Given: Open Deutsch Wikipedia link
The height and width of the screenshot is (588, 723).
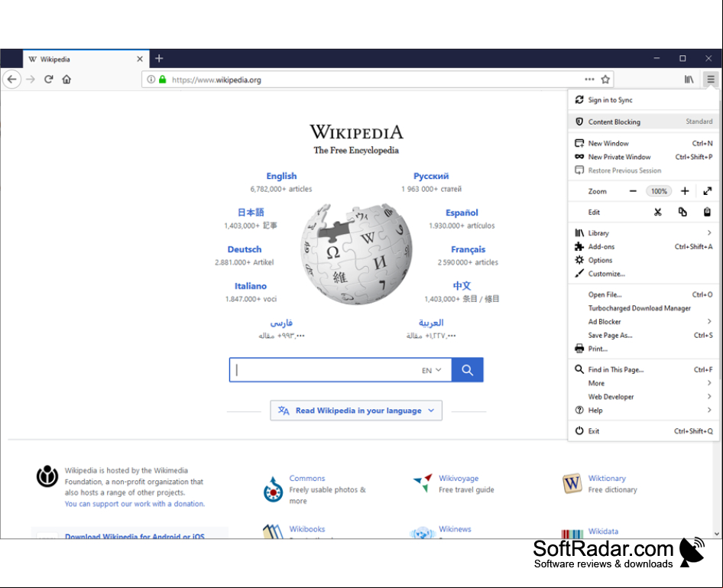Looking at the screenshot, I should (x=245, y=249).
